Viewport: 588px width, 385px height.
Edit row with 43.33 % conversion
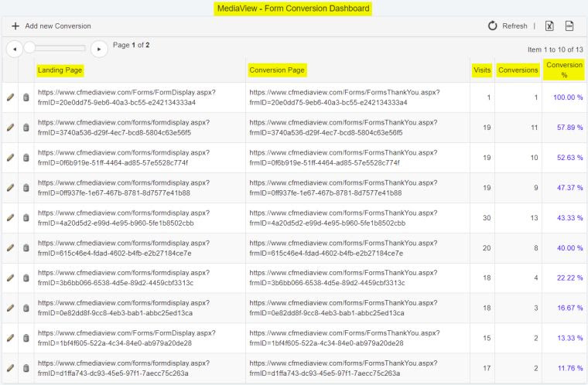coord(11,217)
